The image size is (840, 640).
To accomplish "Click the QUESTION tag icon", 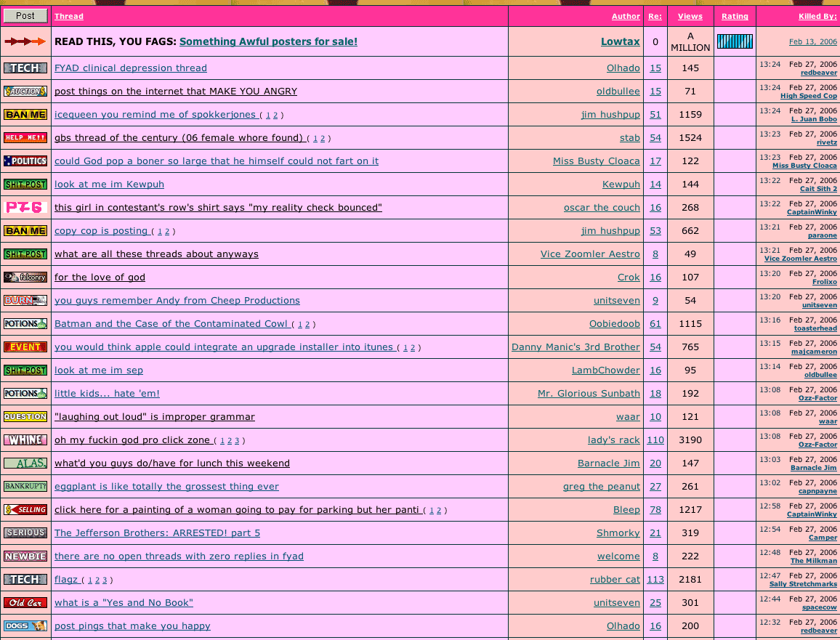I will tap(25, 416).
